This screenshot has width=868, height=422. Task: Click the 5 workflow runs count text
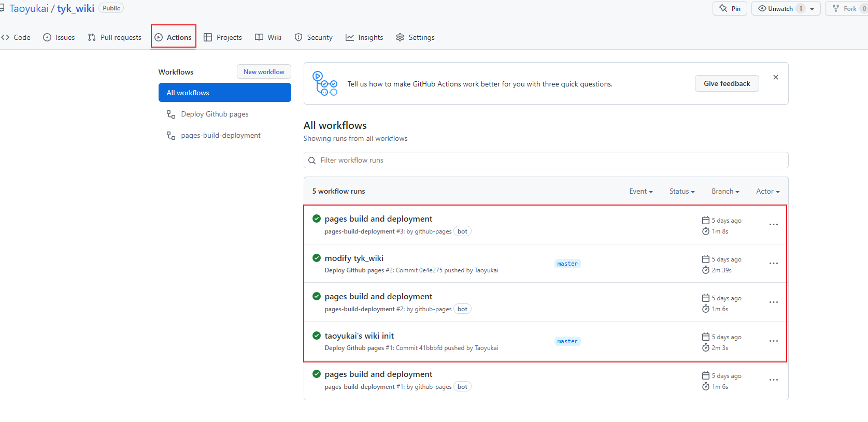click(338, 191)
